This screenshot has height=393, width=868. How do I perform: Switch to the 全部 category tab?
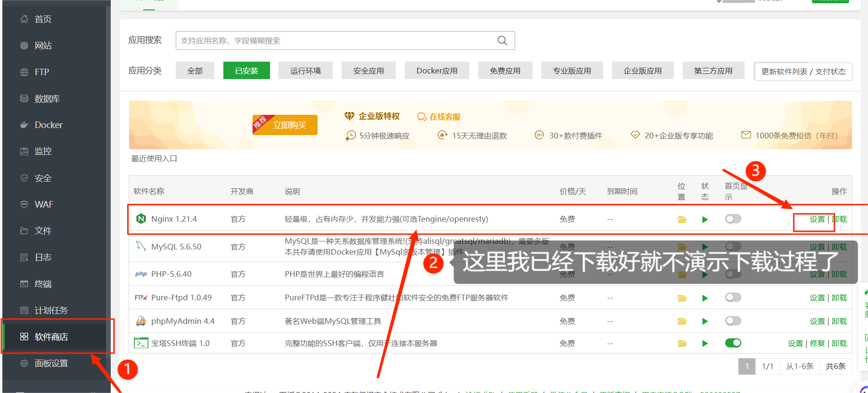tap(195, 71)
